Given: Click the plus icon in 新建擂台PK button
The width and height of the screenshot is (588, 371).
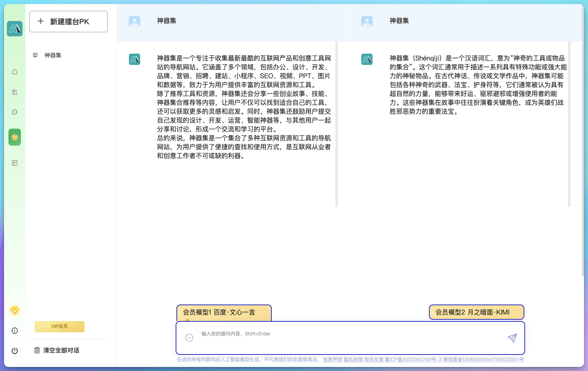Looking at the screenshot, I should [x=41, y=21].
